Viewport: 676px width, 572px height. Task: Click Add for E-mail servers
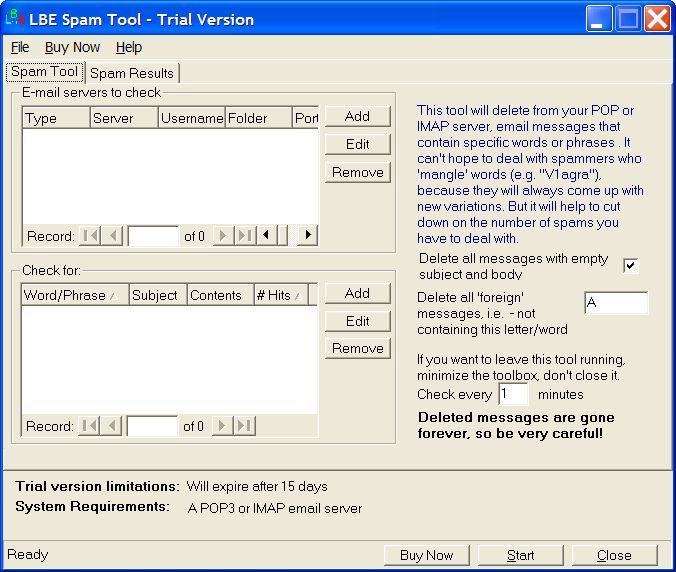coord(357,116)
